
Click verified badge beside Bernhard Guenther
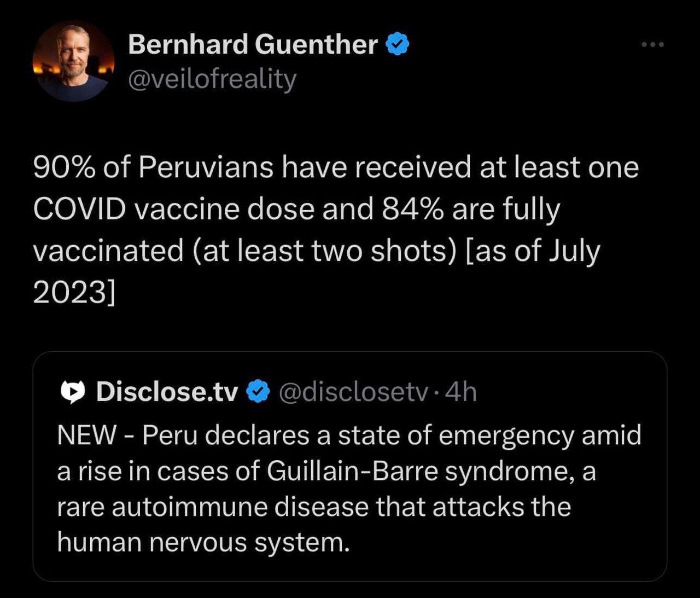[x=399, y=45]
